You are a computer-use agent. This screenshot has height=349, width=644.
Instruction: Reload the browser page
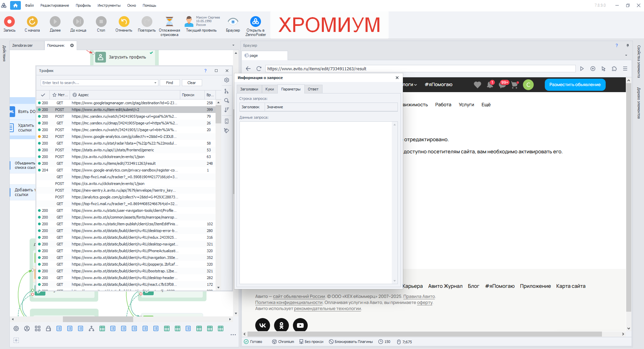(x=259, y=69)
